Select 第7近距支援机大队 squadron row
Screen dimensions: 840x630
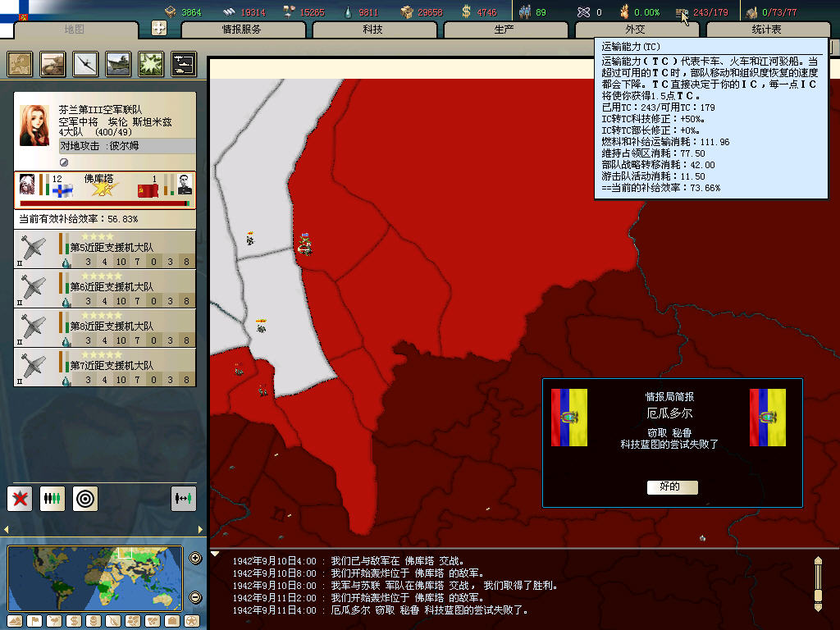[105, 367]
